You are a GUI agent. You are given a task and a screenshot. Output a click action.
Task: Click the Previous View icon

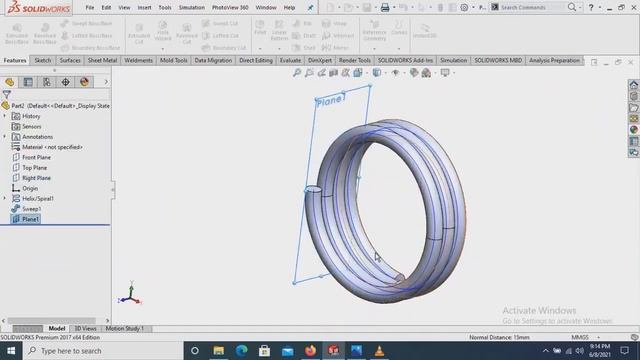click(x=321, y=73)
